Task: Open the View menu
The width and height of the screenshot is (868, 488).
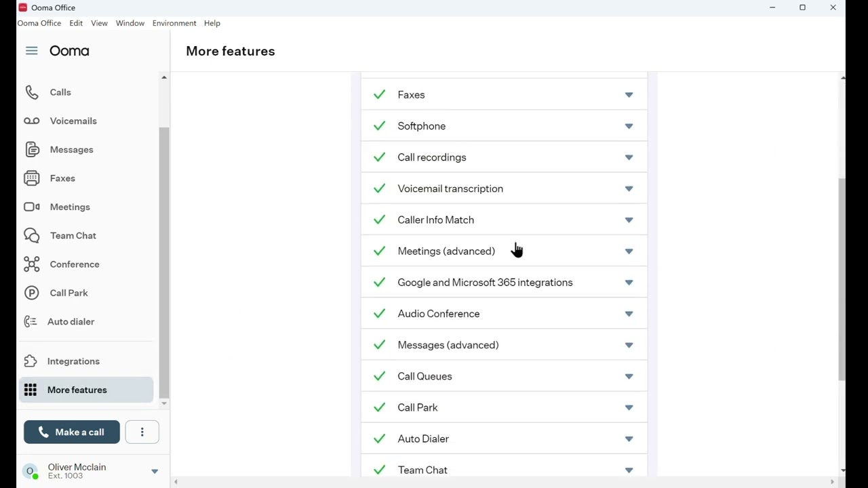Action: click(99, 23)
